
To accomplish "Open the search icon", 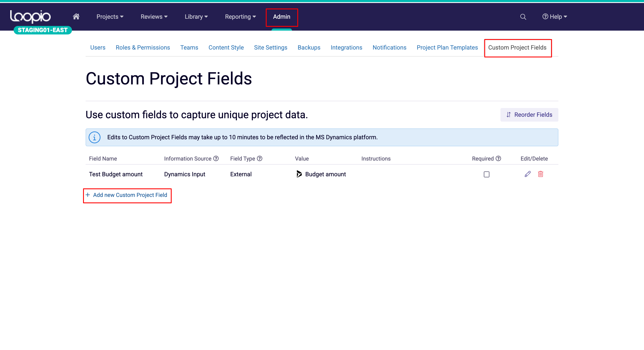I will pyautogui.click(x=523, y=16).
